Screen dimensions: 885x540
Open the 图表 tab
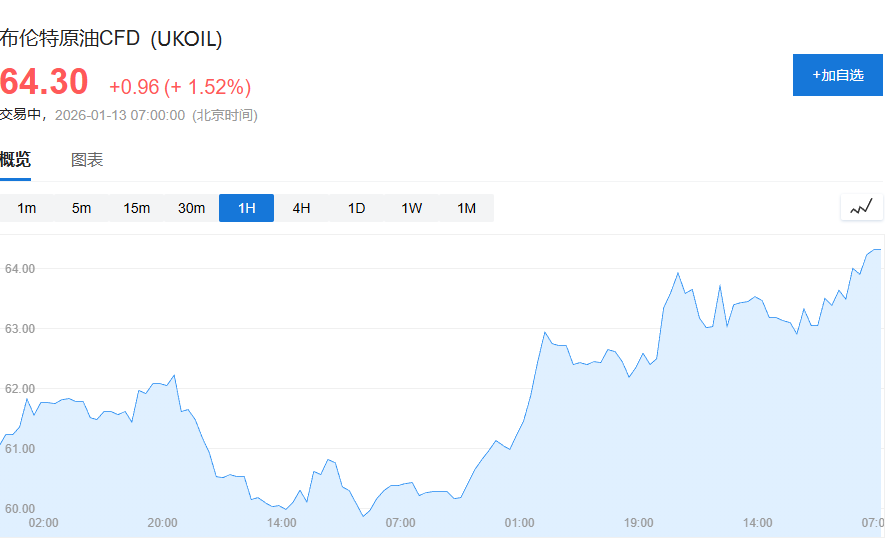[x=87, y=160]
